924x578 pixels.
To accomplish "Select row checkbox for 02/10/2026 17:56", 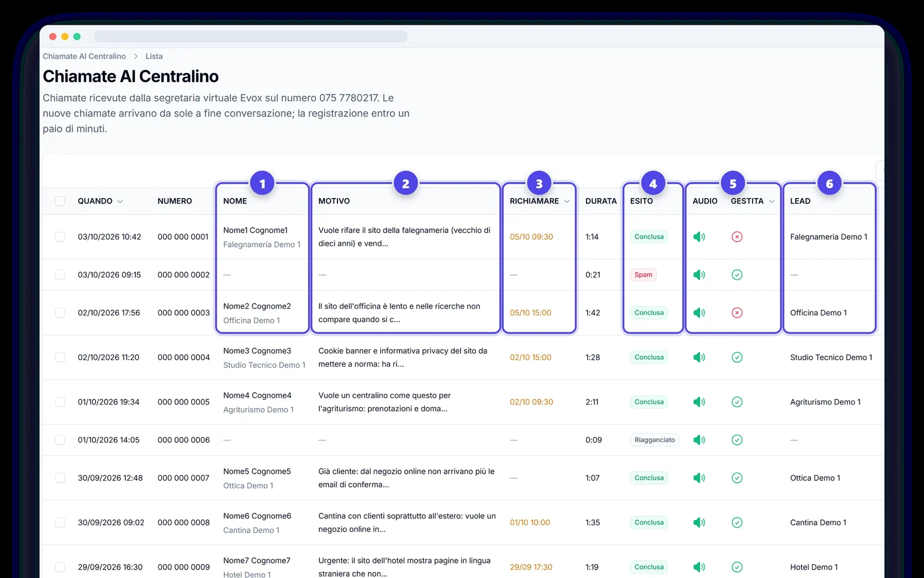I will (60, 312).
